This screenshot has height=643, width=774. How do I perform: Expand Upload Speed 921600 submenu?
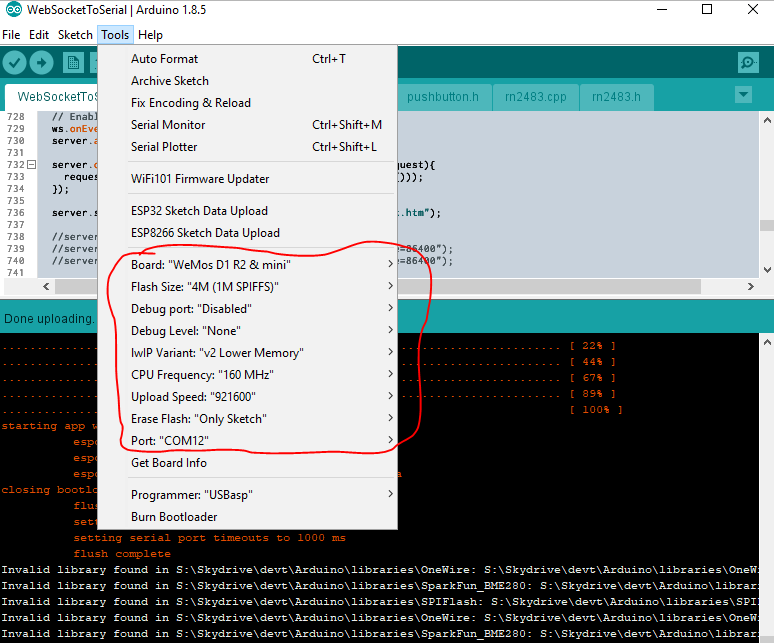[x=247, y=397]
